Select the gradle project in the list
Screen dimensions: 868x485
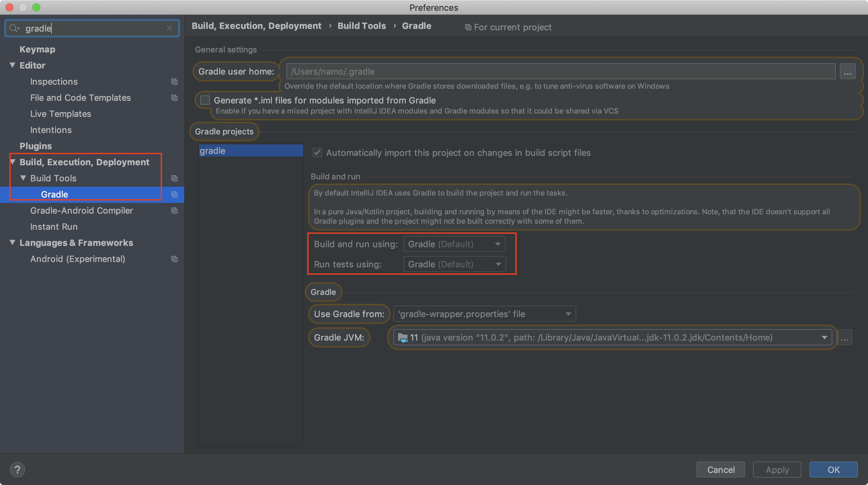[x=251, y=150]
